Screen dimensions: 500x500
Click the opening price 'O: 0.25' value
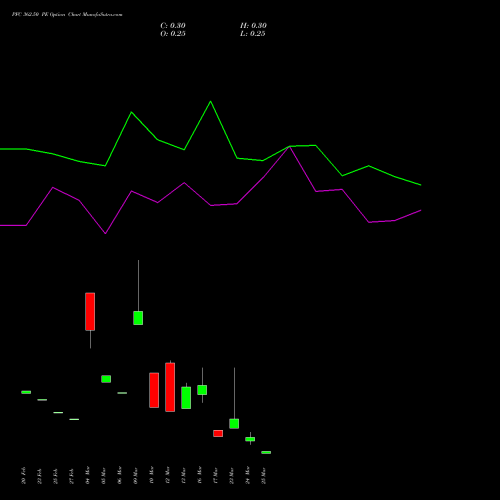(173, 34)
